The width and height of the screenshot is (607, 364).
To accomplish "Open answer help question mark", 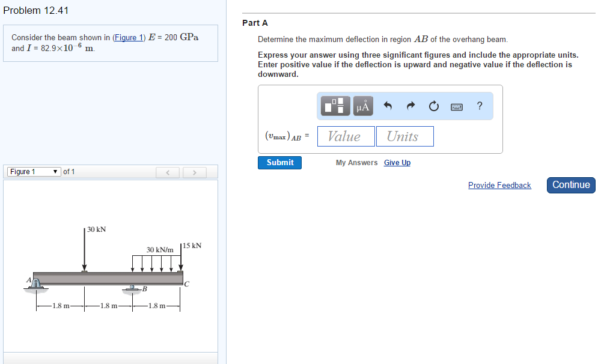I will (480, 106).
